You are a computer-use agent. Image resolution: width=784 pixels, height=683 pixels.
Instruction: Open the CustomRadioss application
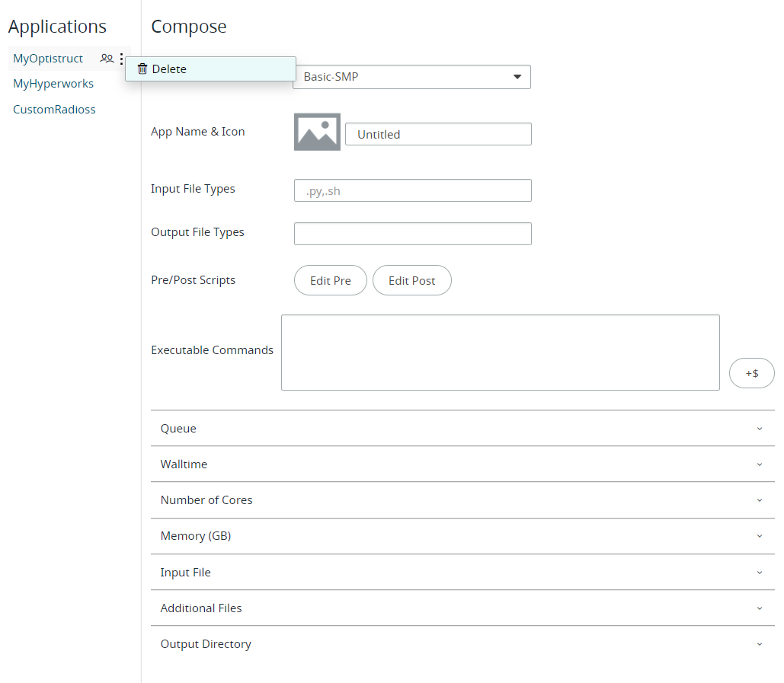(x=54, y=110)
